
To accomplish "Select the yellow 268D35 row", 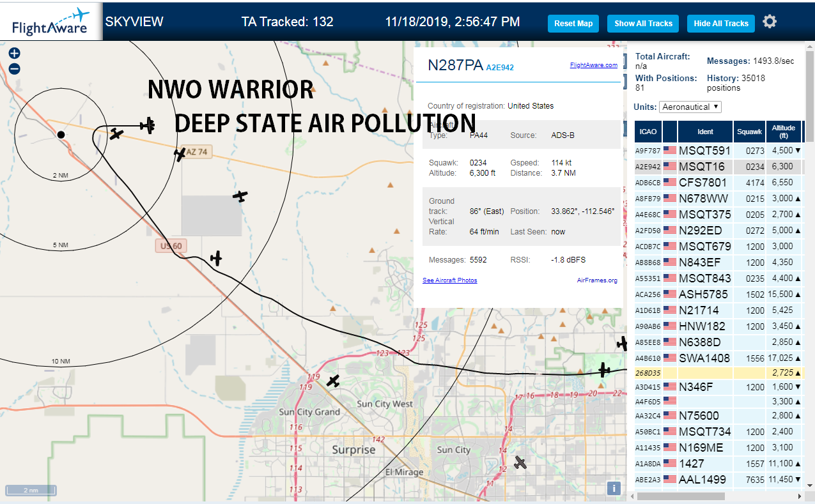I will pyautogui.click(x=718, y=372).
